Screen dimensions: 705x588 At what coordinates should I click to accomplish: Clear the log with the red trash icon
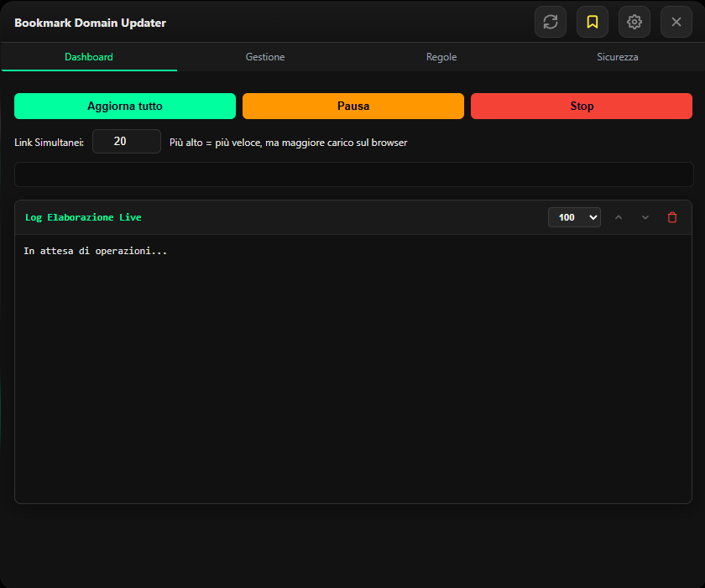tap(671, 217)
